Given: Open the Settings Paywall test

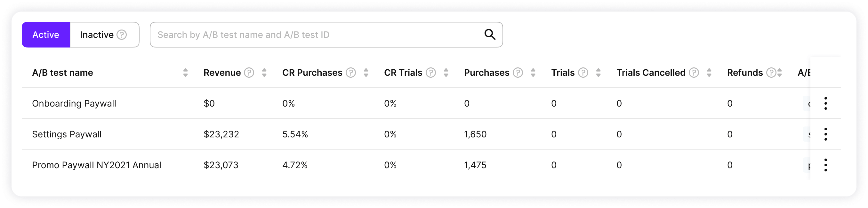Looking at the screenshot, I should click(x=67, y=134).
